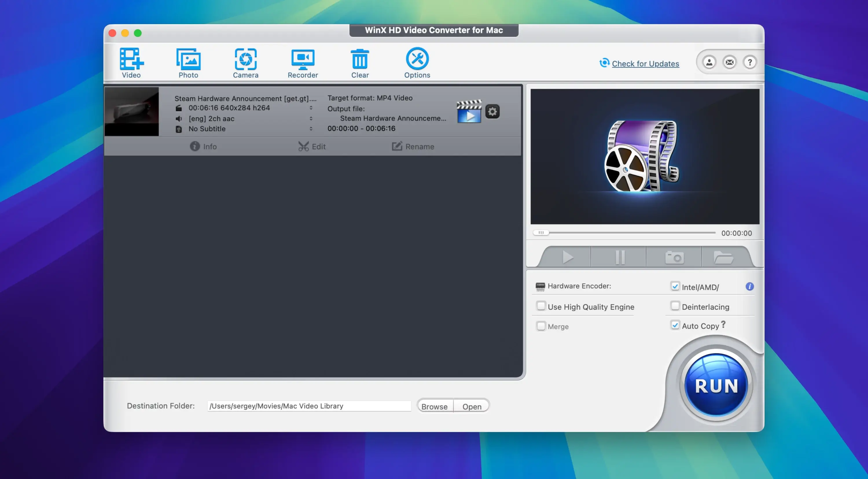Click the video thumbnail of Steam Hardware Announcement
Image resolution: width=868 pixels, height=479 pixels.
[x=131, y=111]
